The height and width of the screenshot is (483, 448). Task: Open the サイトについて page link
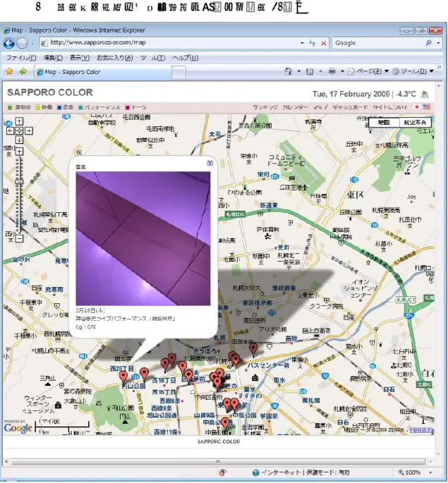coord(390,107)
